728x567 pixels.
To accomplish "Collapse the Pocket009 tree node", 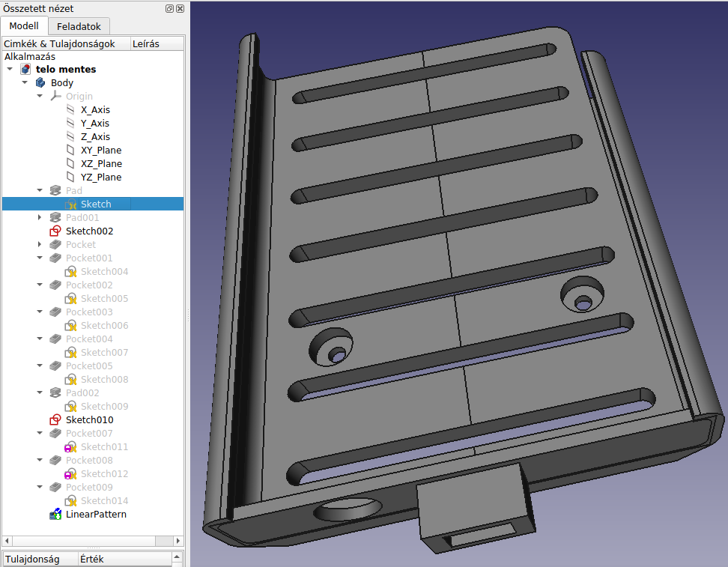I will (40, 487).
